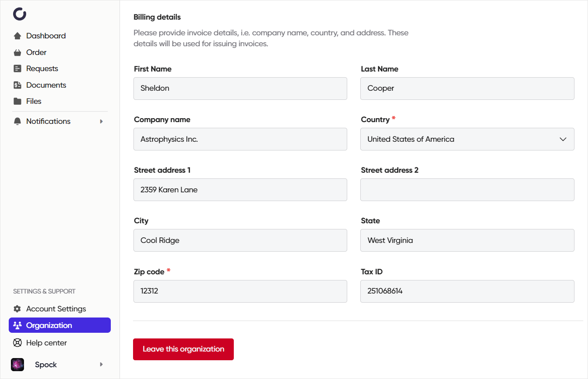The image size is (588, 379).
Task: Click the Notifications bell icon
Action: pyautogui.click(x=17, y=121)
